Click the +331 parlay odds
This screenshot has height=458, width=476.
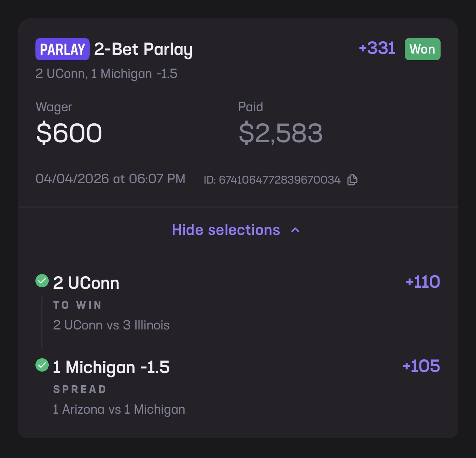tap(377, 48)
